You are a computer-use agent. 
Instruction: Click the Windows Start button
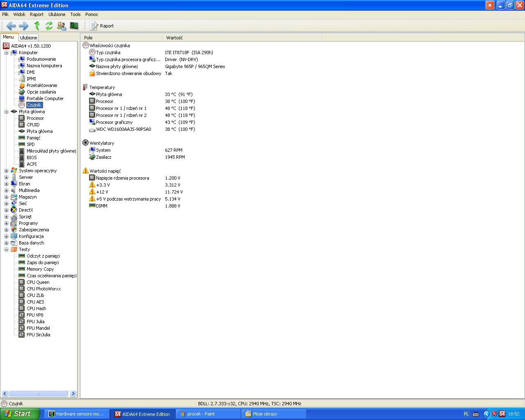[20, 414]
